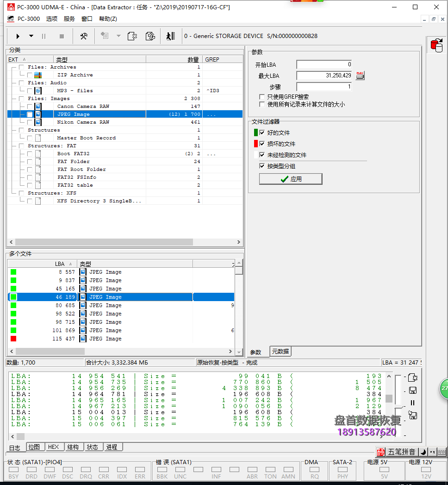Switch to the 位图 tab

point(34,447)
